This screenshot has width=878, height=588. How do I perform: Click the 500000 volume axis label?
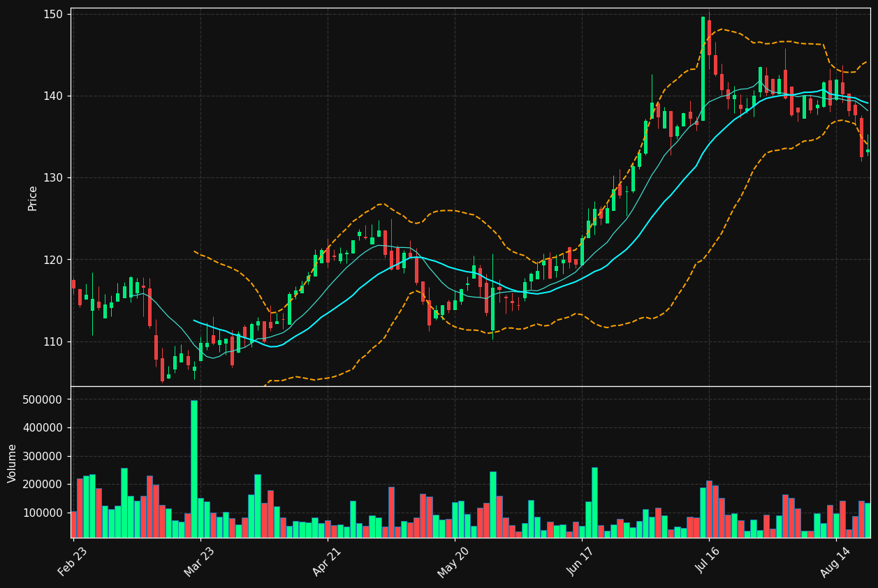pyautogui.click(x=43, y=399)
